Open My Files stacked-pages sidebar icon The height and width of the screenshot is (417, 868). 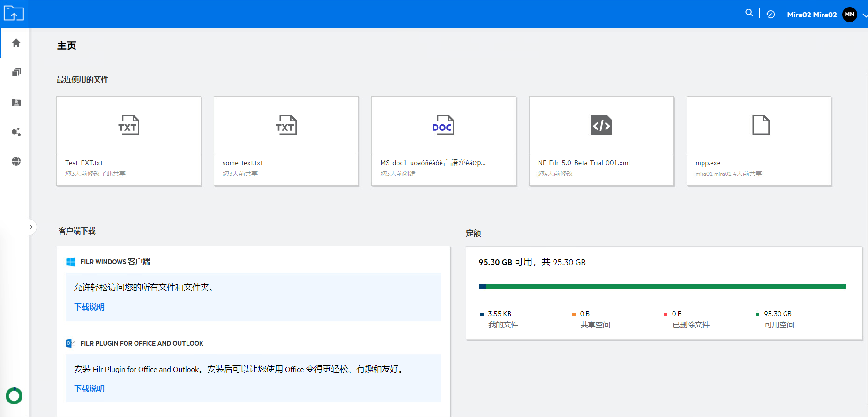click(x=16, y=72)
